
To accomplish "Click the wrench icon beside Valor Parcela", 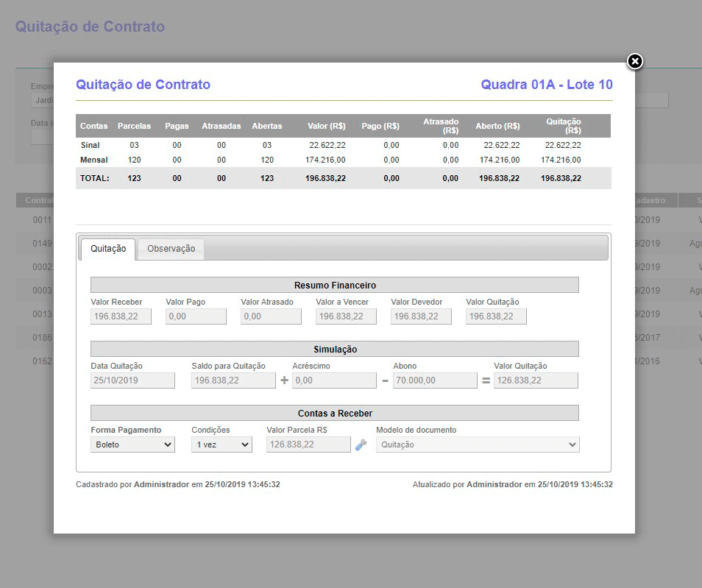I will point(361,444).
